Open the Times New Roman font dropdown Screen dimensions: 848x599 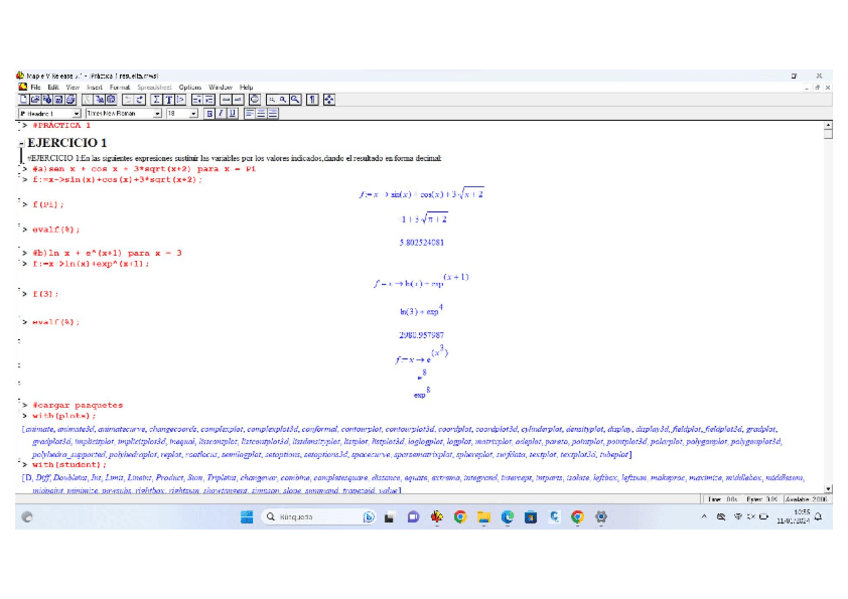click(158, 114)
